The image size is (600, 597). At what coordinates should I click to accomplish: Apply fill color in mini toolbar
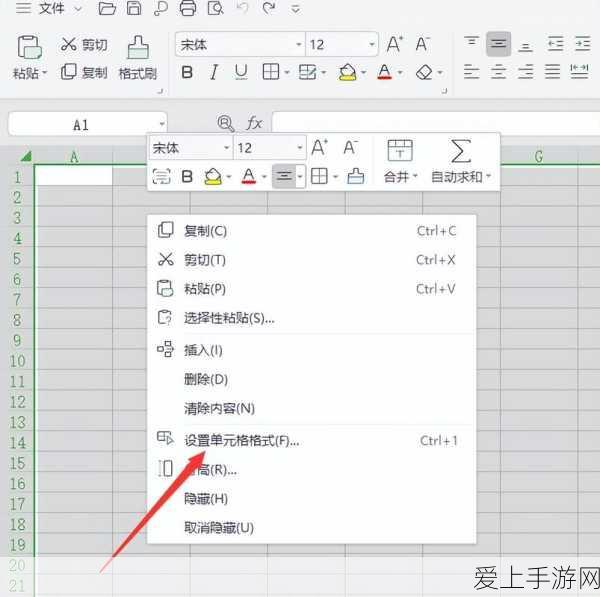tap(213, 176)
